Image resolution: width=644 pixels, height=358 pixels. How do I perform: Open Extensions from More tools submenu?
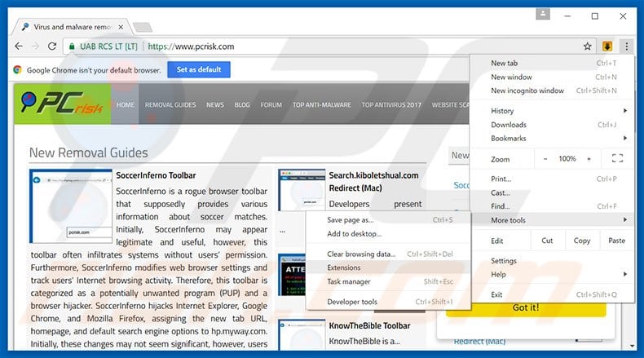pyautogui.click(x=388, y=267)
